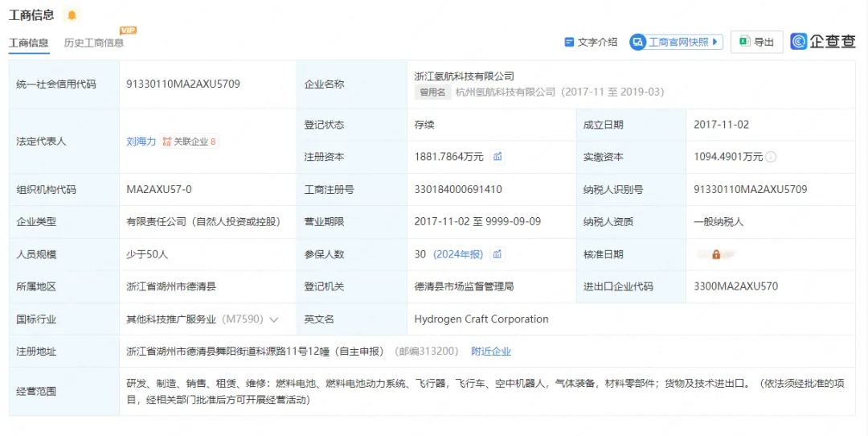Image resolution: width=868 pixels, height=436 pixels.
Task: Click the info icon beside 实缴资本 1094.4901万元
Action: 772,158
